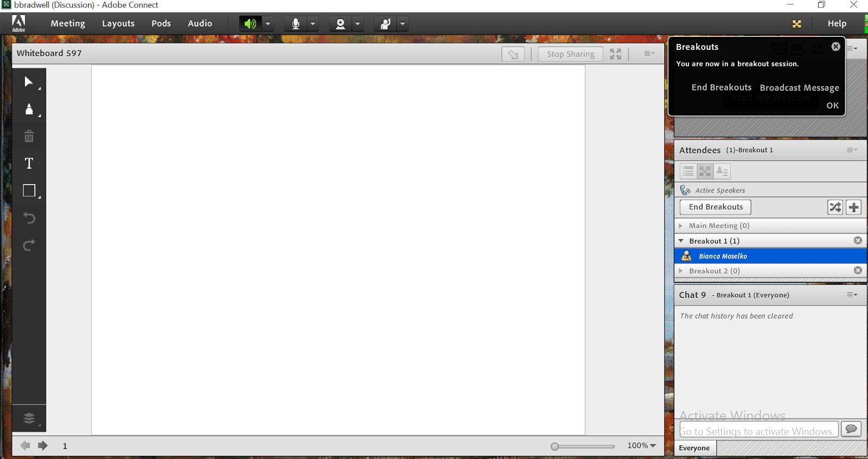Click the Adobe logo icon
The height and width of the screenshot is (459, 868).
pyautogui.click(x=18, y=23)
